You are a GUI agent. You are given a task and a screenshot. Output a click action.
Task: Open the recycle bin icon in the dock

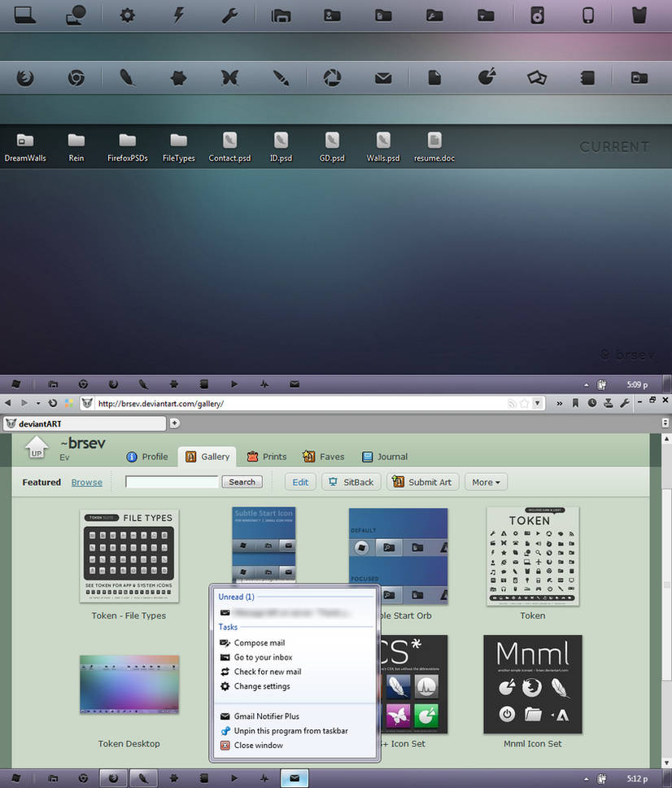click(x=639, y=15)
